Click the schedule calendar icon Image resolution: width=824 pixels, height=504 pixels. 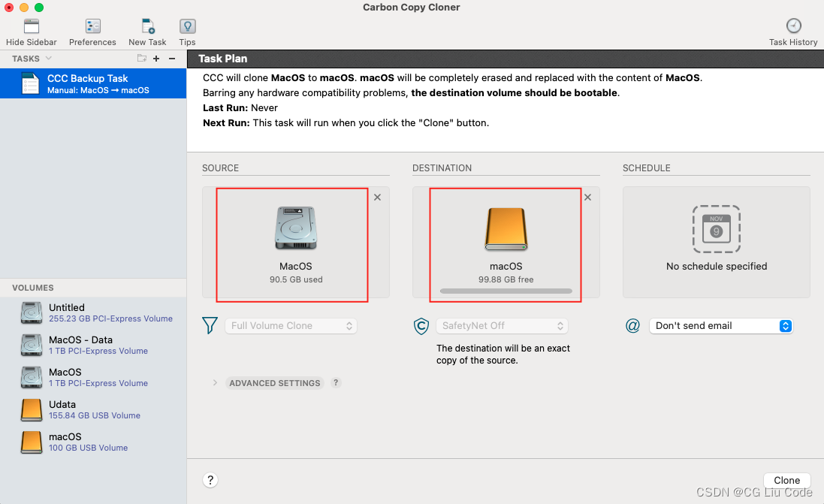point(717,229)
